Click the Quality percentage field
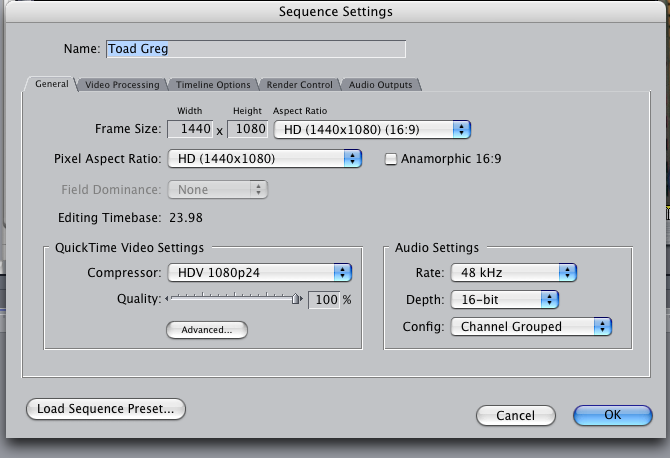The width and height of the screenshot is (670, 458). tap(324, 300)
